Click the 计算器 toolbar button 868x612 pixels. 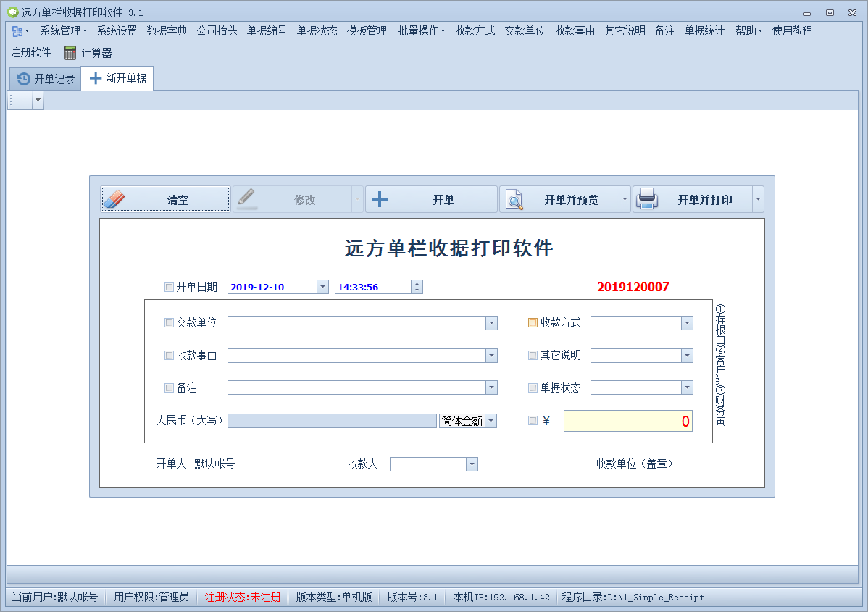click(88, 53)
